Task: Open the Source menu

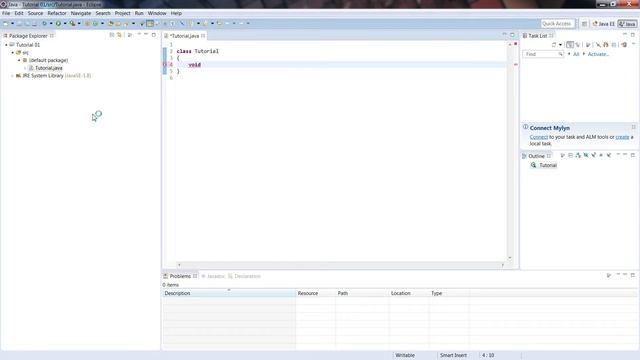Action: point(35,13)
